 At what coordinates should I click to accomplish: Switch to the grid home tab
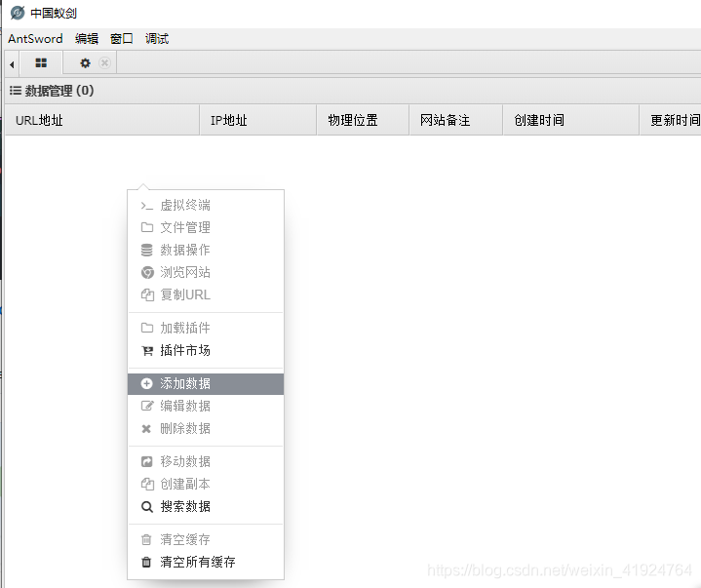[41, 63]
